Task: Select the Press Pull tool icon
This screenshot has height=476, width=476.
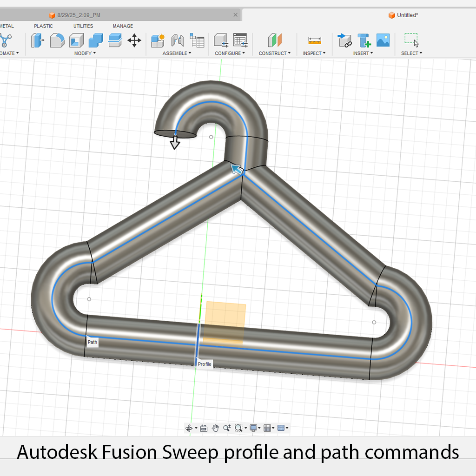Action: click(37, 40)
